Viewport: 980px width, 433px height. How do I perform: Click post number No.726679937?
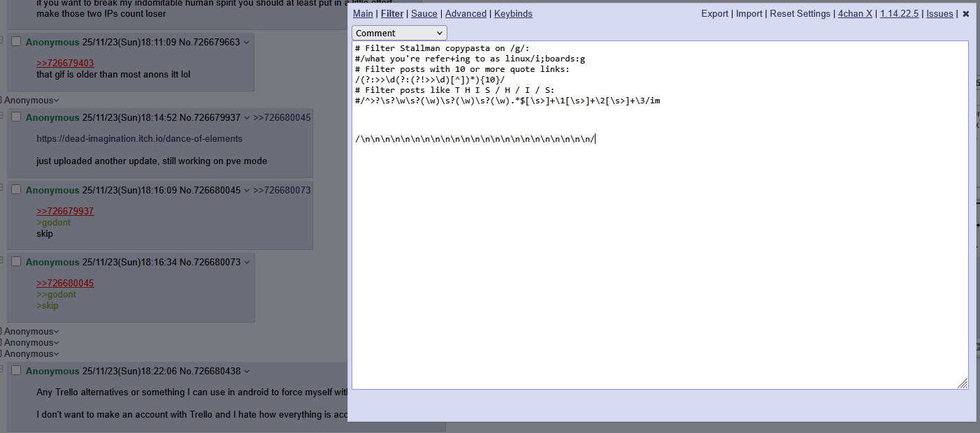coord(210,117)
